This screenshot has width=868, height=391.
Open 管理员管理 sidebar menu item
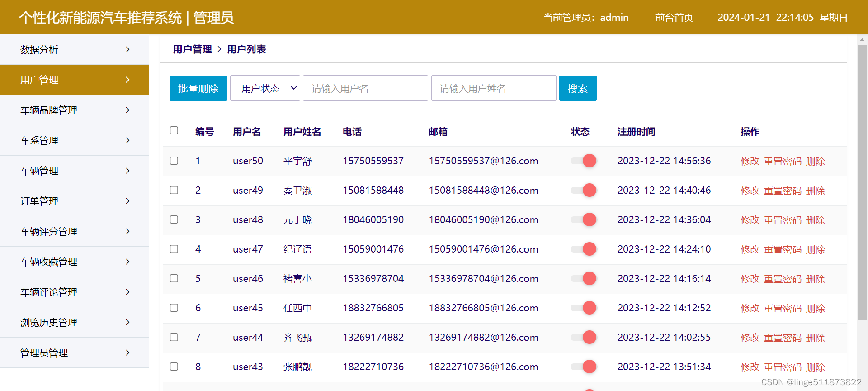click(74, 353)
